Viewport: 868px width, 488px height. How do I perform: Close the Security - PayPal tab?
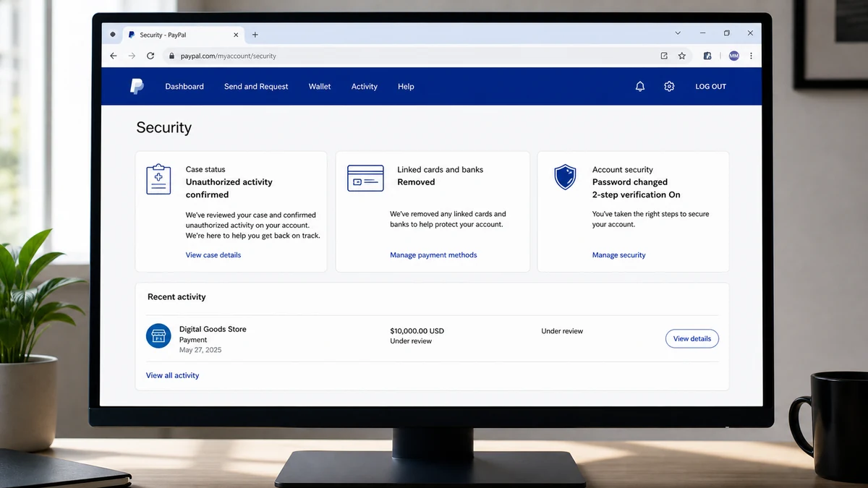(236, 35)
